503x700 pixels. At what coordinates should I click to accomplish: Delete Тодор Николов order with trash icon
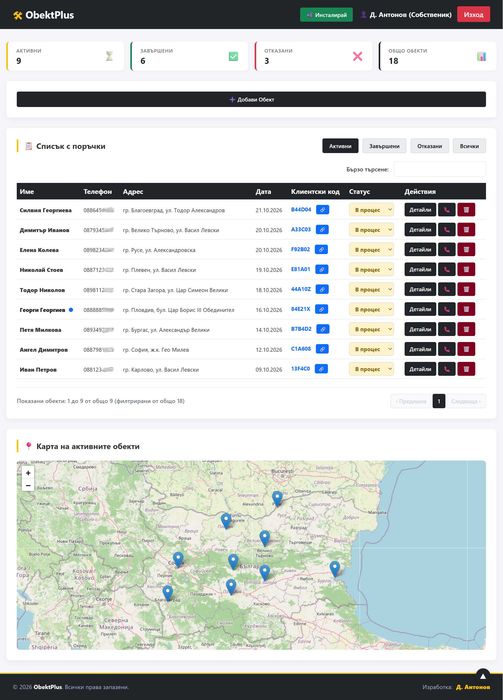(466, 289)
